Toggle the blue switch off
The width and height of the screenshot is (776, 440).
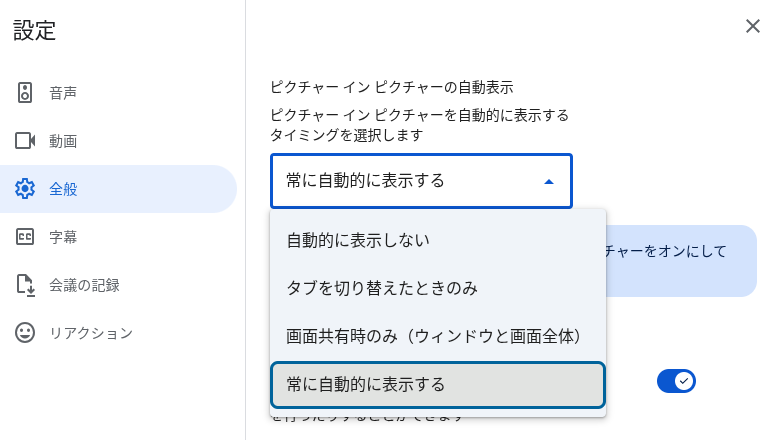point(676,381)
